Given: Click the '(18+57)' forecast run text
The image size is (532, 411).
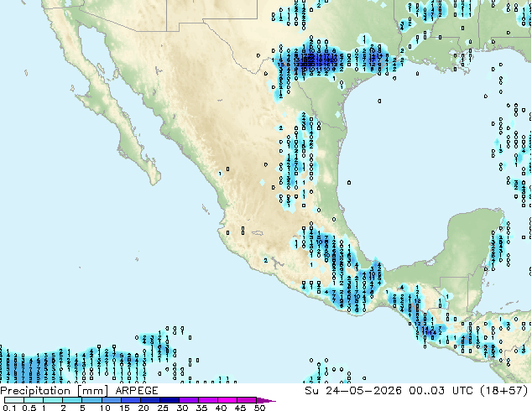Looking at the screenshot, I should coord(504,391).
